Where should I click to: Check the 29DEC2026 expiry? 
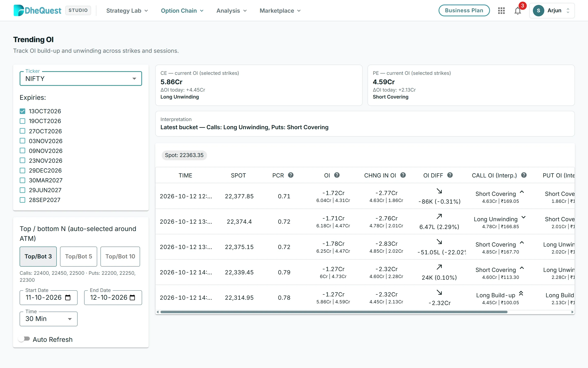tap(22, 170)
